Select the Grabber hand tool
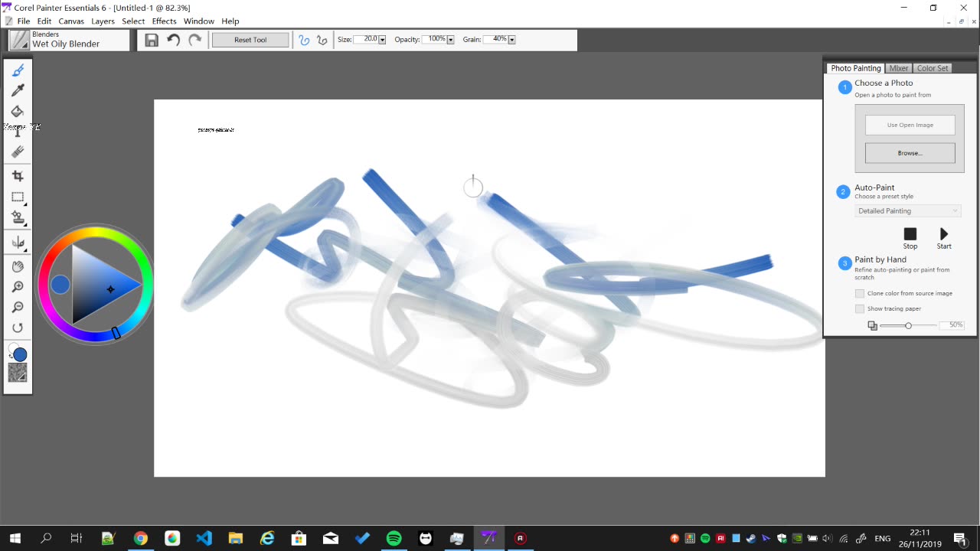This screenshot has height=551, width=980. [18, 266]
